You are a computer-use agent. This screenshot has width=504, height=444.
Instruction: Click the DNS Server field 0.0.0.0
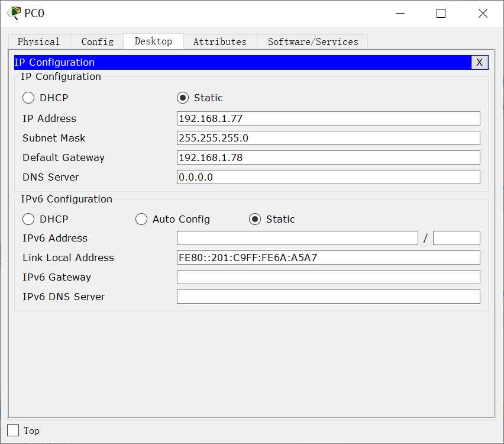(x=328, y=177)
